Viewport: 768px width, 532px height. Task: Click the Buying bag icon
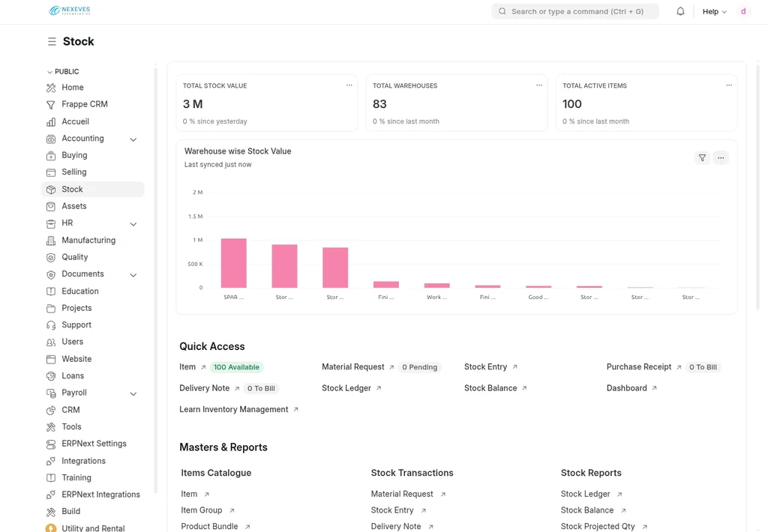point(51,156)
